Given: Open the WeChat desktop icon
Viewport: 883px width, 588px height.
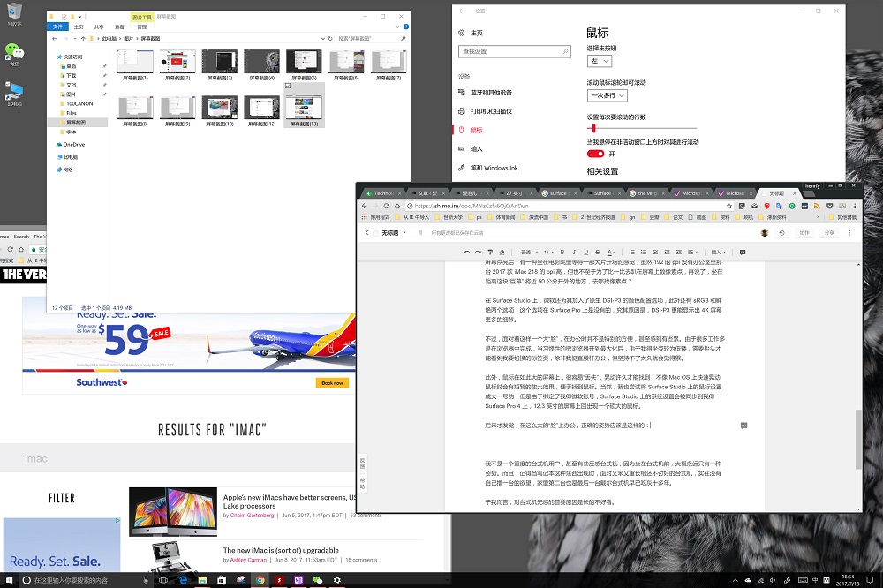Looking at the screenshot, I should point(14,53).
